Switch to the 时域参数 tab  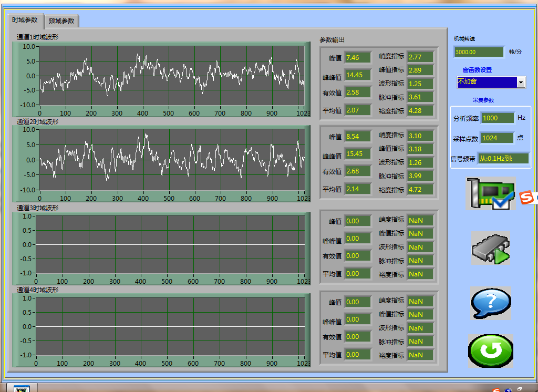point(25,20)
